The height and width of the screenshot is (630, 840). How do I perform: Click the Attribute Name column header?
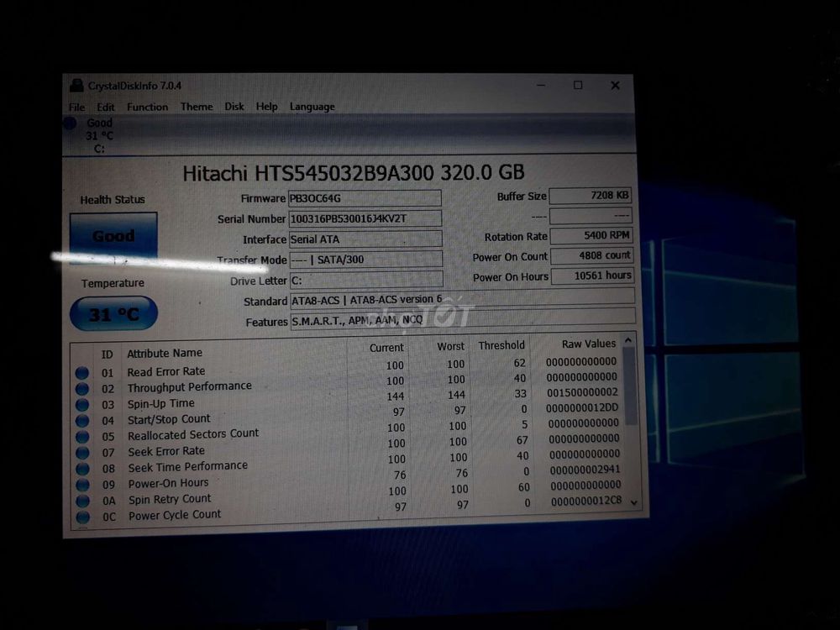165,353
